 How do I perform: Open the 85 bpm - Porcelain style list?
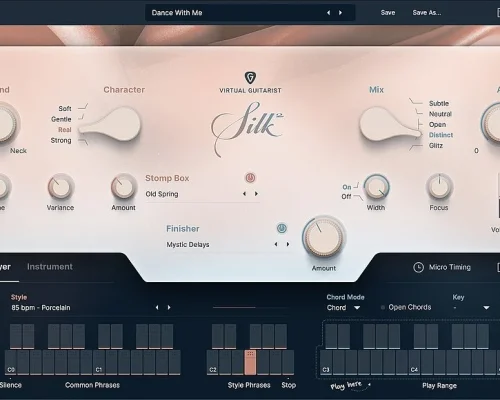pyautogui.click(x=41, y=308)
